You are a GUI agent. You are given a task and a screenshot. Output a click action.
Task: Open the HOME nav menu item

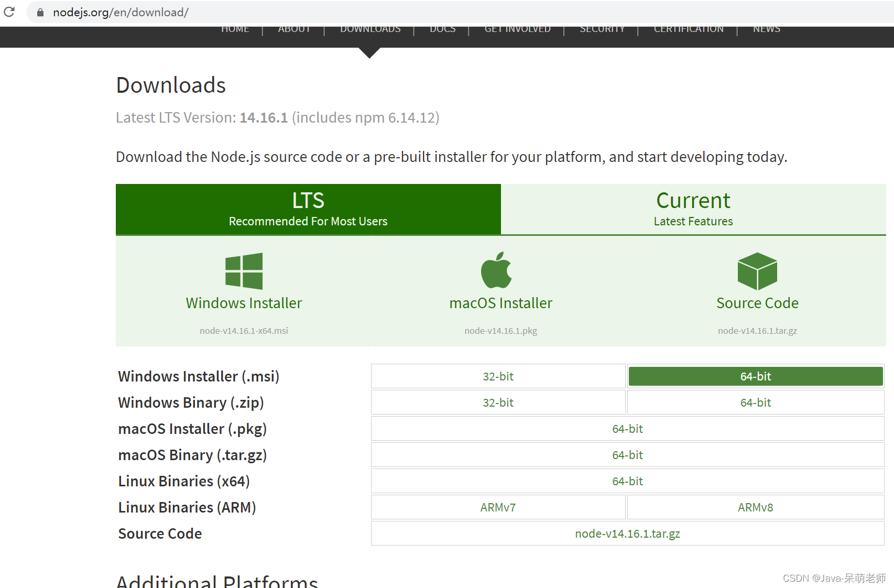tap(235, 29)
